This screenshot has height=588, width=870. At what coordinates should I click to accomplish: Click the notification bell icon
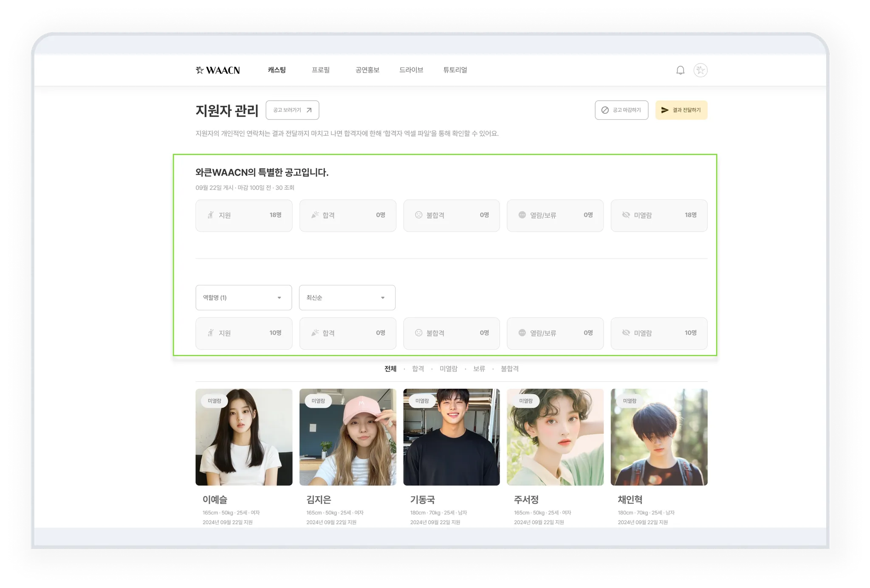(x=680, y=70)
